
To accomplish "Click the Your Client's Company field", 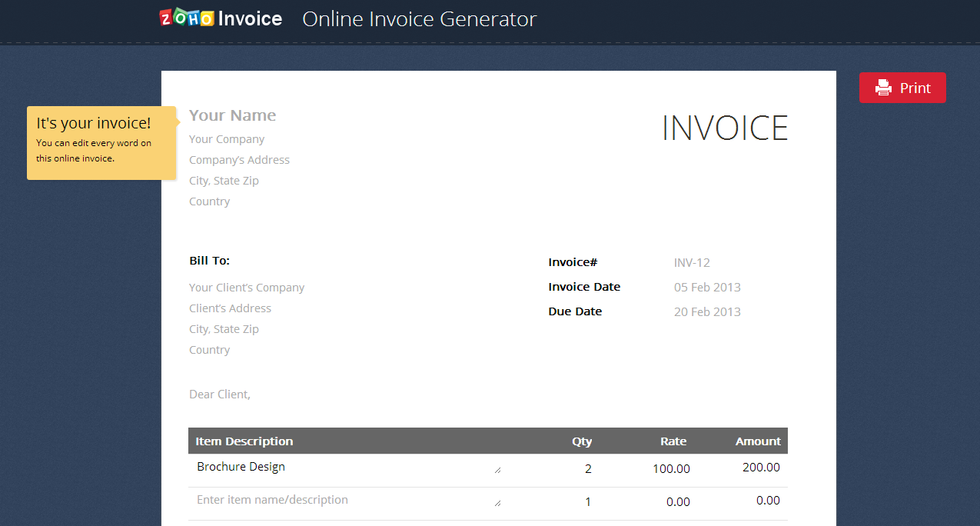I will click(247, 288).
